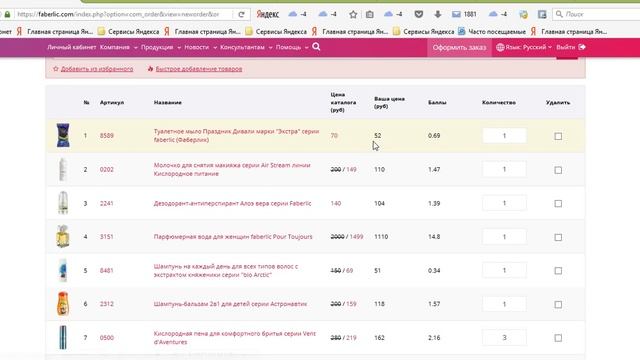Click the reload page icon in address bar
The image size is (640, 360).
[241, 14]
